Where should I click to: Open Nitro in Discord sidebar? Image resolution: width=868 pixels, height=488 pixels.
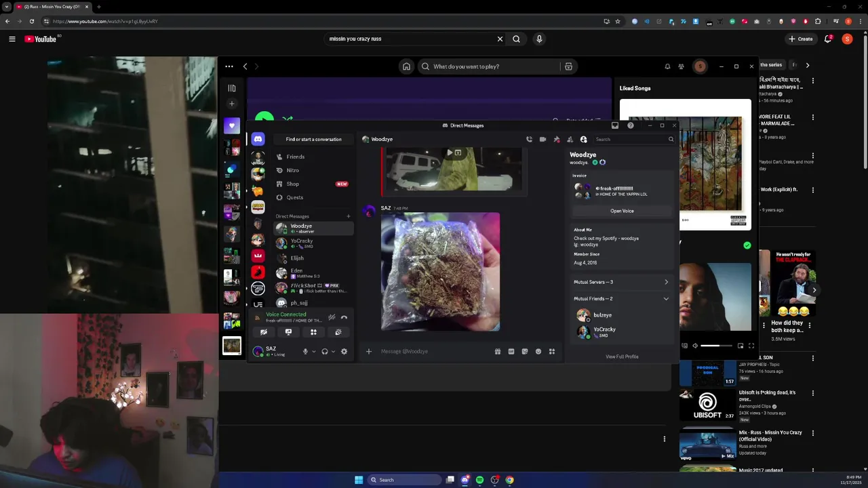pos(313,170)
